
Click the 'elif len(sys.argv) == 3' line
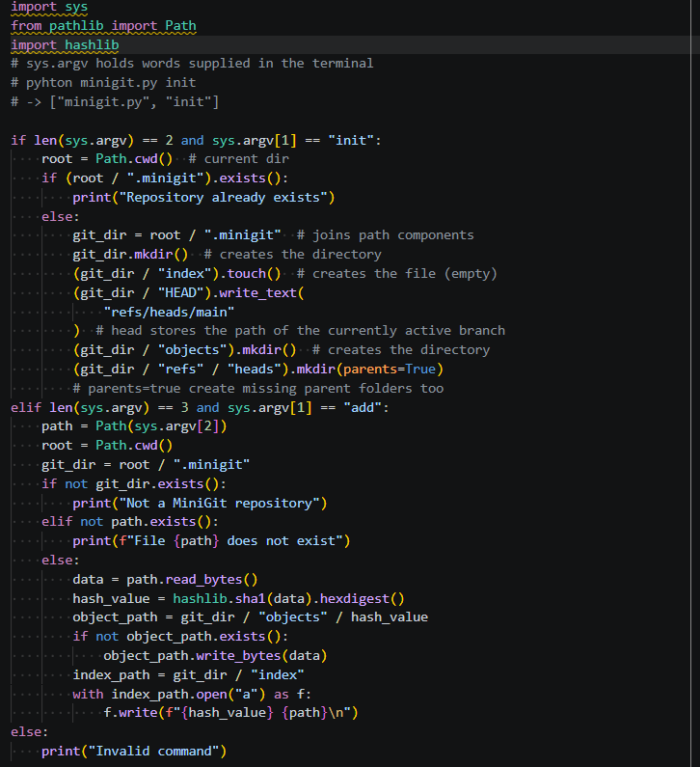200,407
